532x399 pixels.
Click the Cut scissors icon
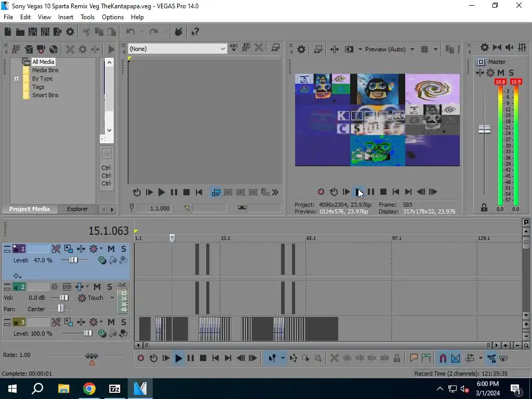87,32
